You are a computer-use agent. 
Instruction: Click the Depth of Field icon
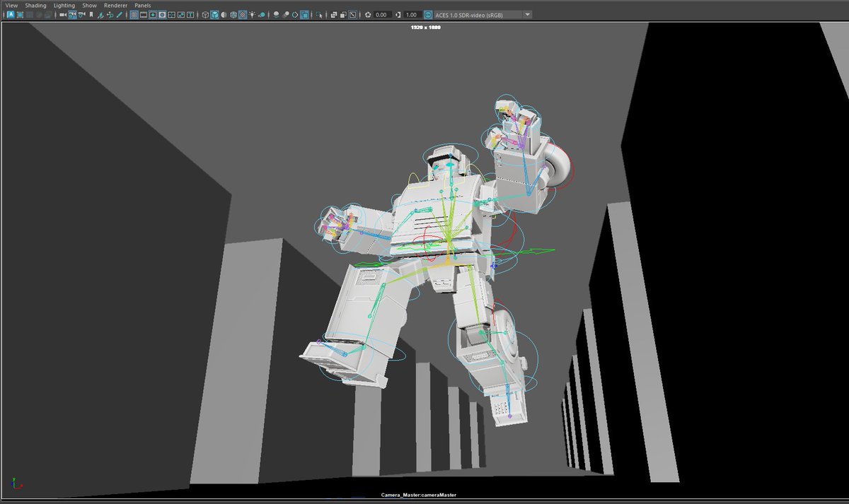304,14
